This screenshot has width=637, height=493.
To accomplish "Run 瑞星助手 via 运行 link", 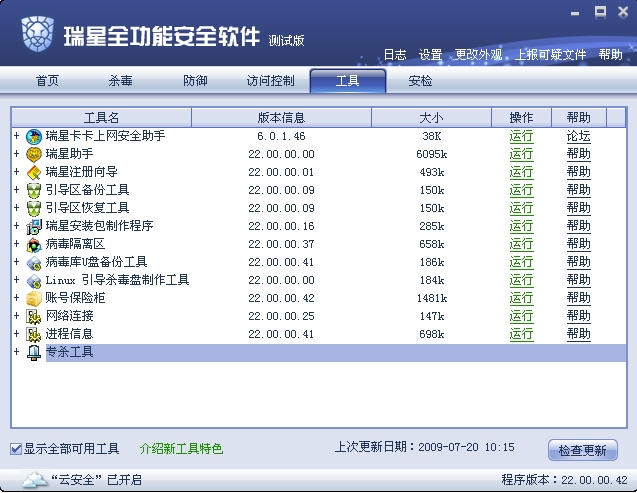I will click(x=521, y=154).
